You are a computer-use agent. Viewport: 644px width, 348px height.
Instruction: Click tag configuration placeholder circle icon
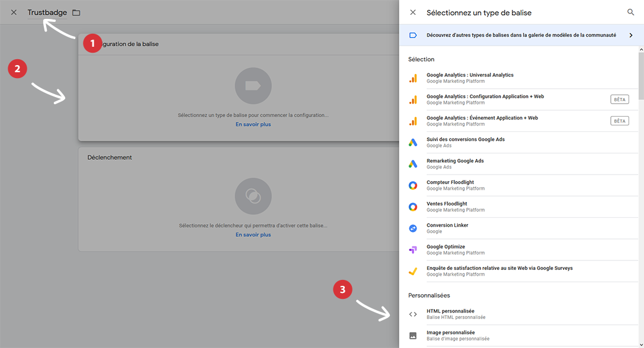[x=253, y=86]
